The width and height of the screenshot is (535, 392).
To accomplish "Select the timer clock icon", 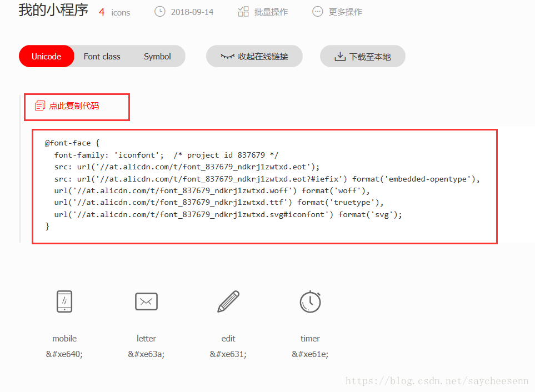I will click(310, 301).
